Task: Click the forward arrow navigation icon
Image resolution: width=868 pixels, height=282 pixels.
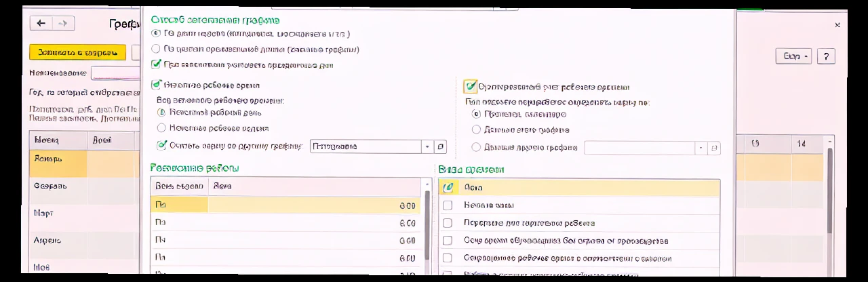Action: click(62, 23)
